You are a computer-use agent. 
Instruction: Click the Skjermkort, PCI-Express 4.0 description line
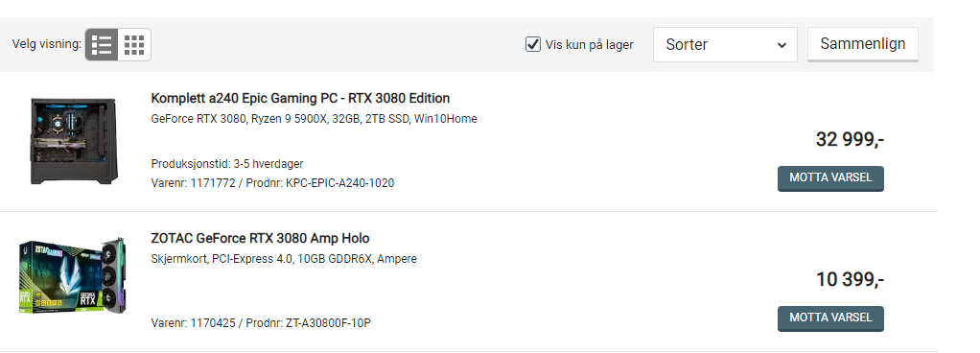284,259
